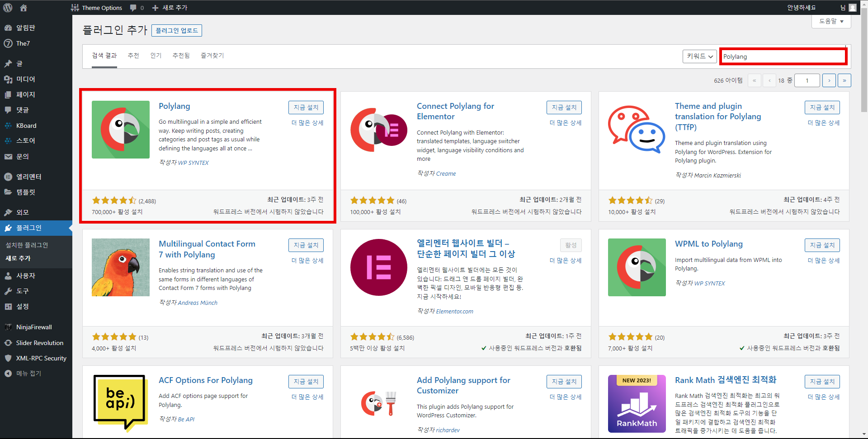This screenshot has width=868, height=439.
Task: Click the current page number field
Action: pos(807,80)
